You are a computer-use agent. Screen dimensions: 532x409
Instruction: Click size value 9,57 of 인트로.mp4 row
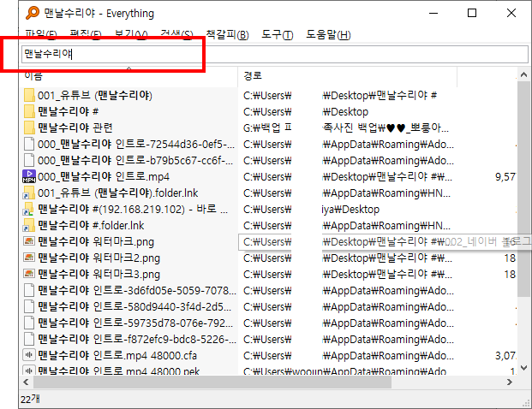point(505,176)
